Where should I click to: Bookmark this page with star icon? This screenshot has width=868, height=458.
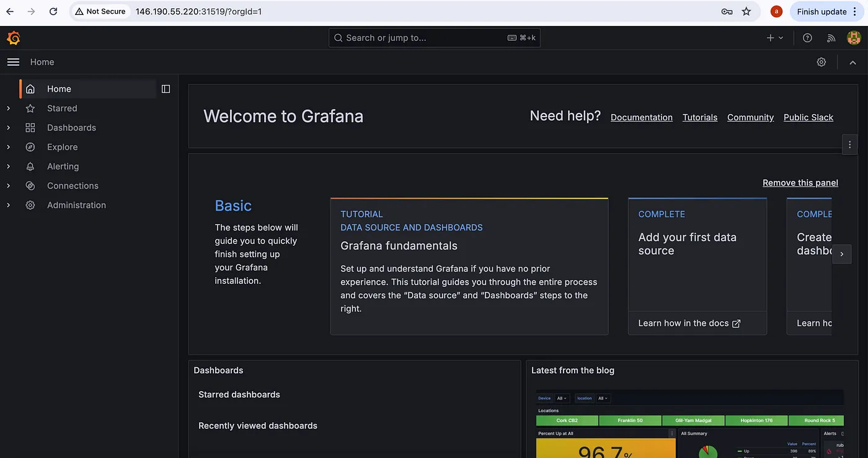pyautogui.click(x=746, y=11)
